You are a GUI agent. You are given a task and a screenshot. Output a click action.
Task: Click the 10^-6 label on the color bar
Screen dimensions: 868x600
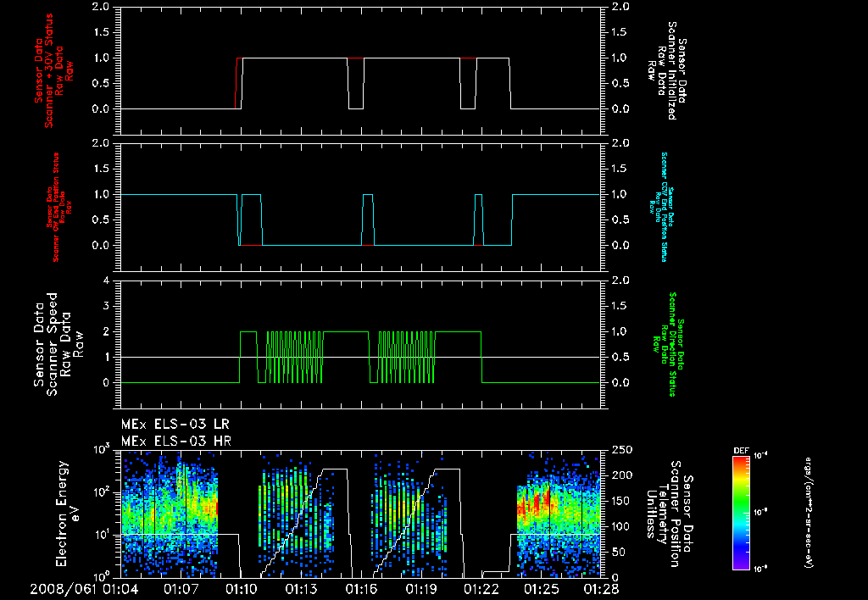(761, 568)
